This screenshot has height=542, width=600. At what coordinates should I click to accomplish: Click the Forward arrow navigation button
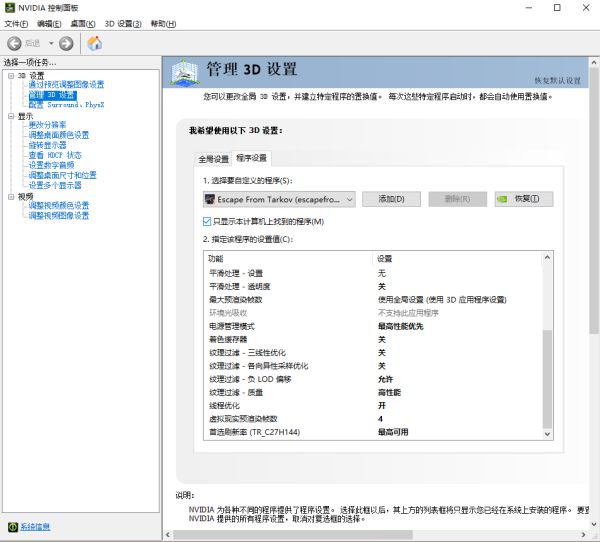66,43
